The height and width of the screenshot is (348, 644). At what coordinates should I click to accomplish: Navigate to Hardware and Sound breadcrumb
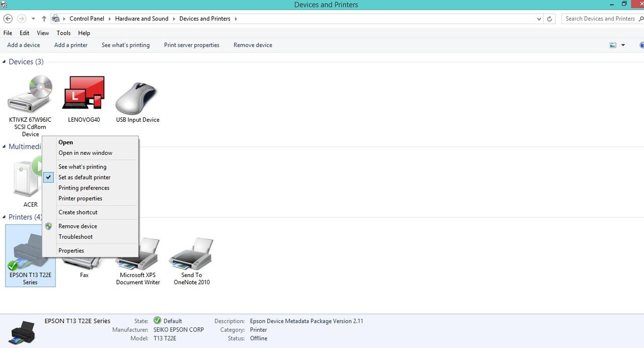click(142, 19)
